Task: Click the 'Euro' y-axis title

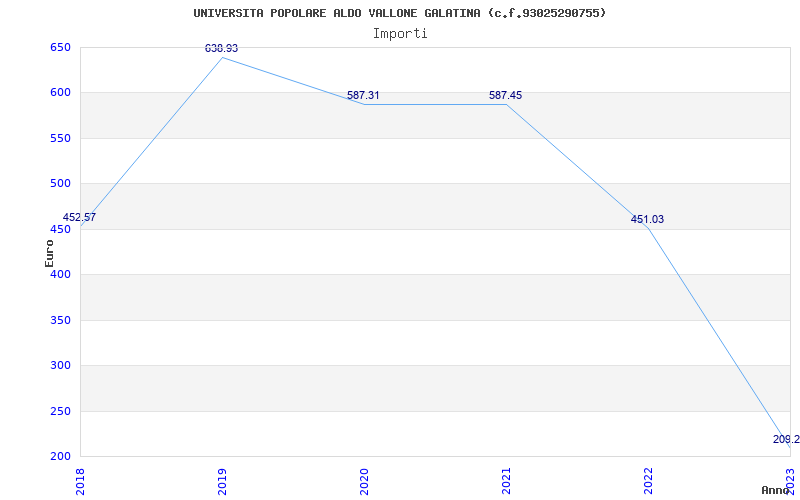Action: point(49,253)
